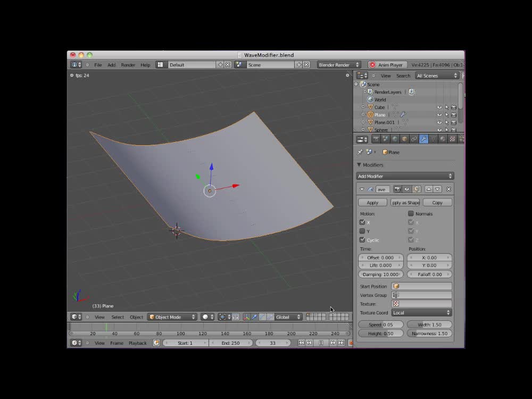Open the Render menu in the top bar
Screen dimensions: 532x399
128,64
